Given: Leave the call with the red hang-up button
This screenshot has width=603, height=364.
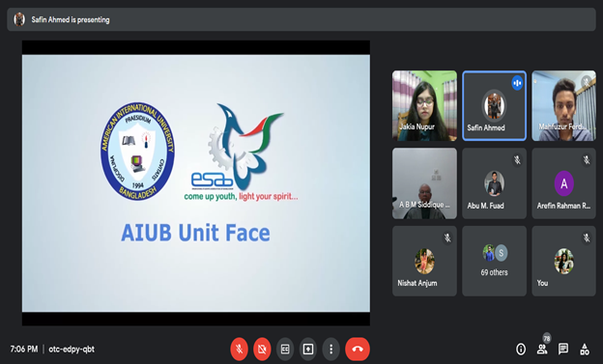Looking at the screenshot, I should [x=358, y=349].
